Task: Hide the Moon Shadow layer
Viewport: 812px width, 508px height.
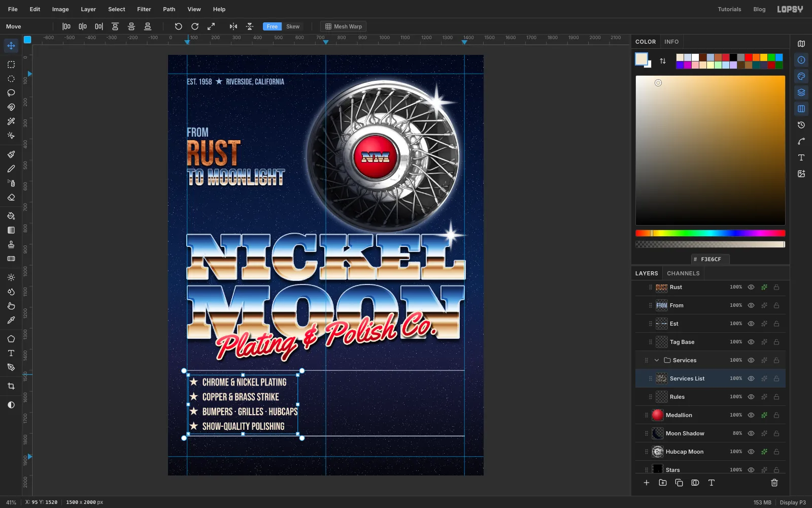Action: [751, 433]
